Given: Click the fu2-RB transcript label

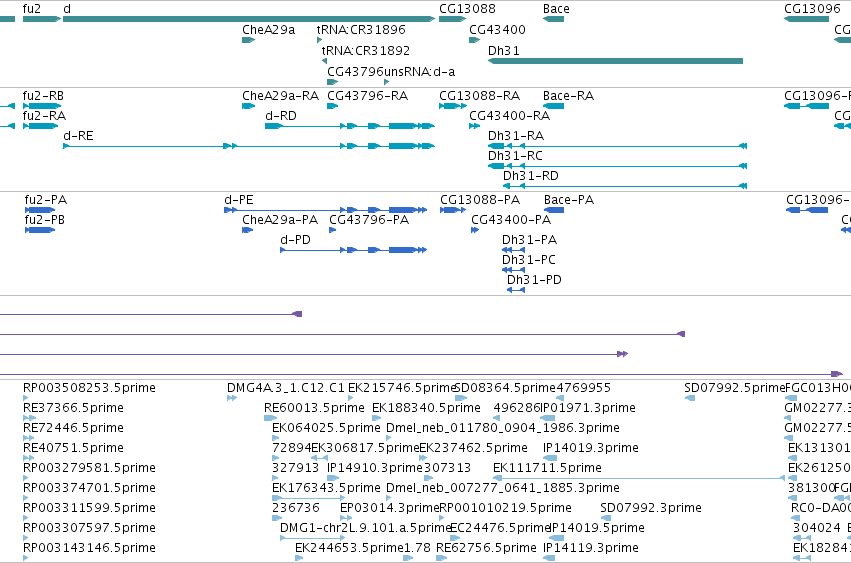Looking at the screenshot, I should point(43,96).
